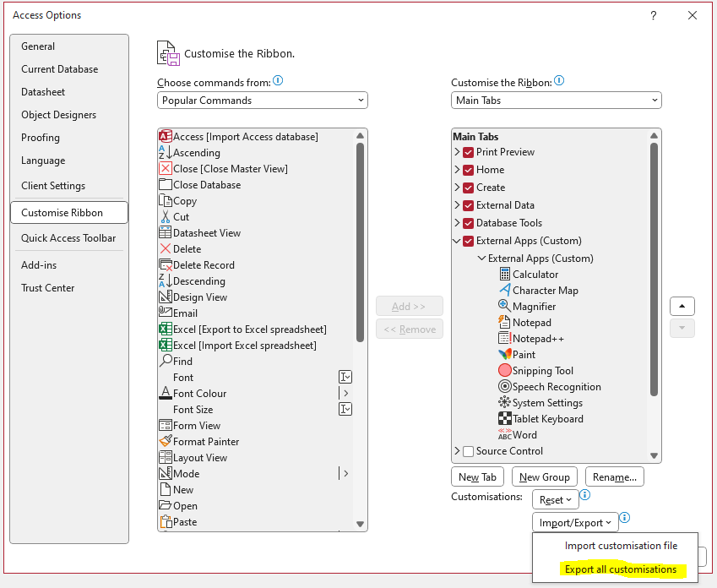Select the Paint icon
Screen dimensions: 717x588
point(504,354)
